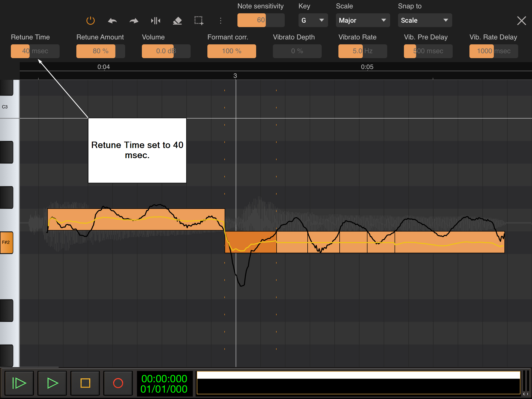Expand the Scale dropdown showing Major
The height and width of the screenshot is (399, 532).
tap(363, 20)
